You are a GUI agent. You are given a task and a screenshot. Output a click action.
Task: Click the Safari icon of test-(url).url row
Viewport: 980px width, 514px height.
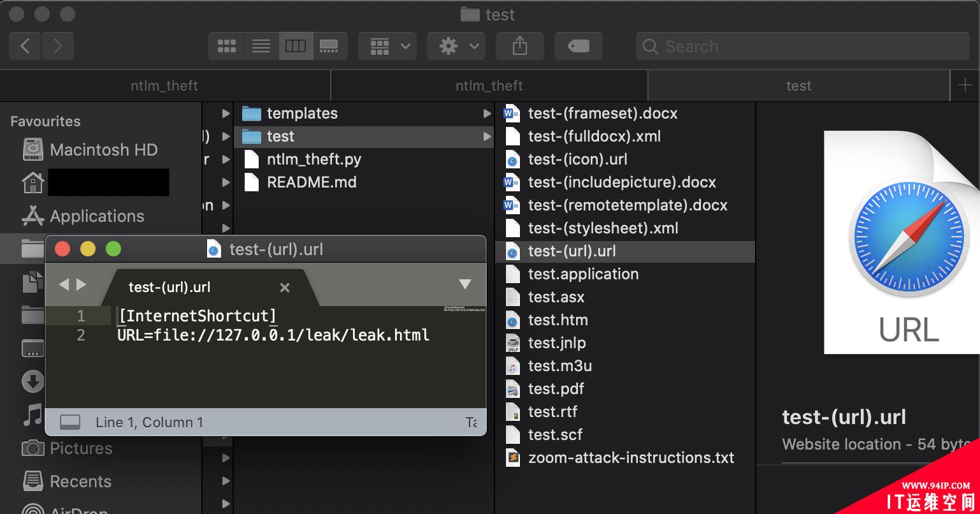(512, 251)
